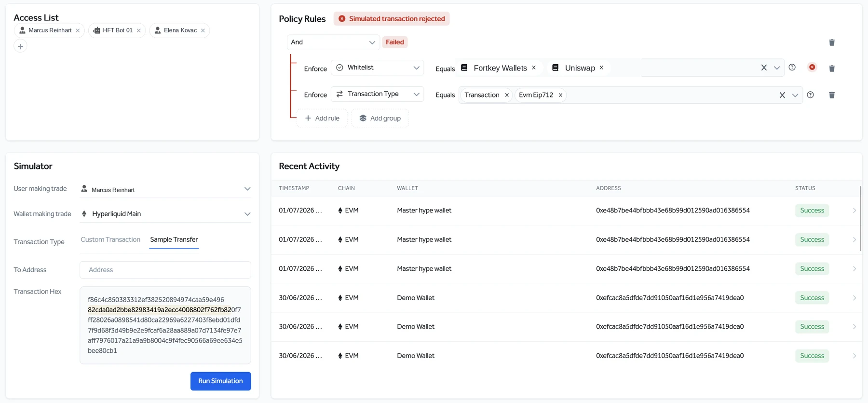Remove Elena Kovac from access list
Image resolution: width=868 pixels, height=403 pixels.
(203, 30)
